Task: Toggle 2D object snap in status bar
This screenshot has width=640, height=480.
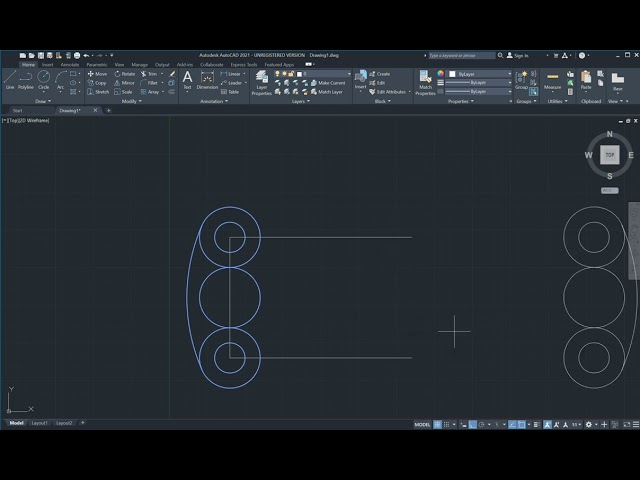Action: [522, 424]
